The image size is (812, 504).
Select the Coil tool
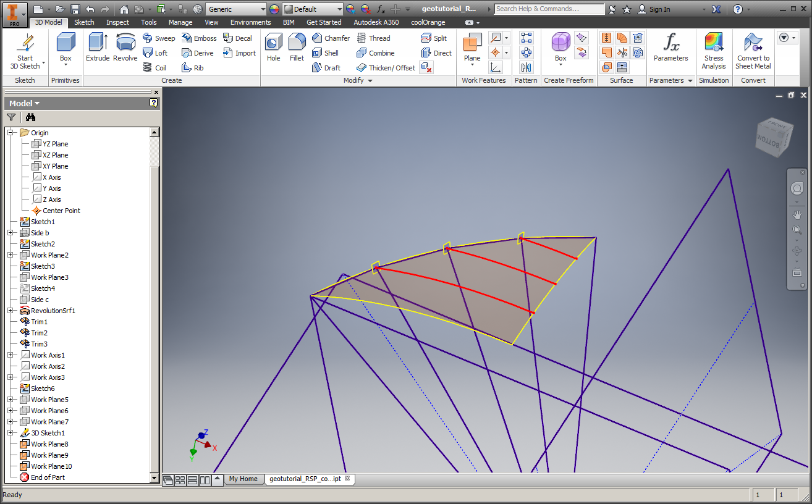[154, 68]
